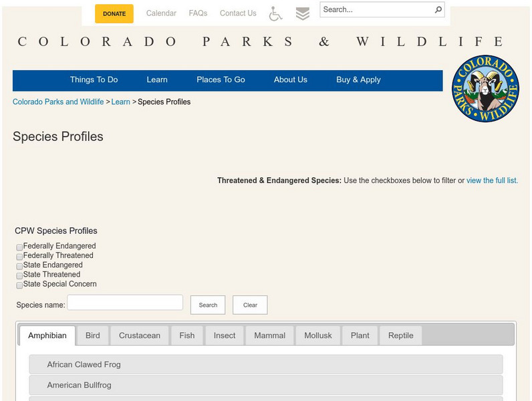Viewport: 532px width, 401px height.
Task: Check the Federally Endangered checkbox
Action: (19, 247)
